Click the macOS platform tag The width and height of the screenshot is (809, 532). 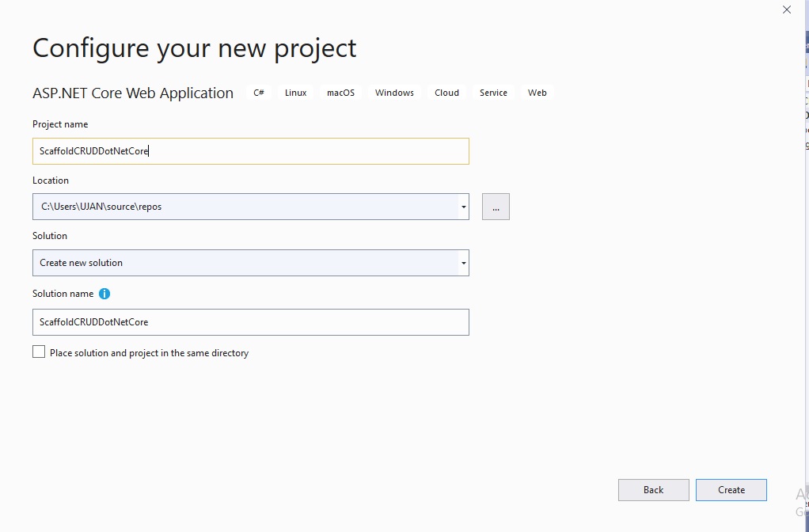[340, 93]
